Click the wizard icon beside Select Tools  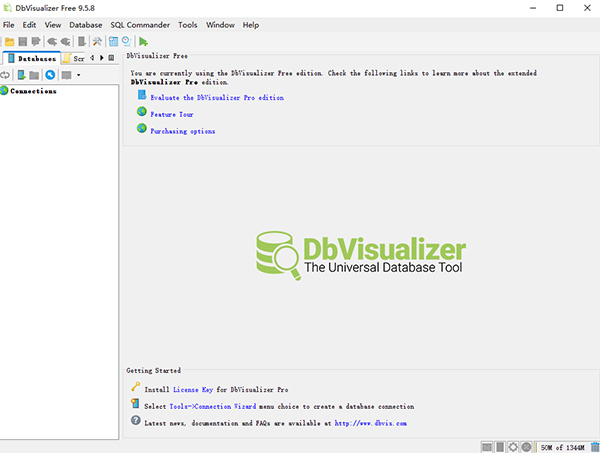[x=135, y=403]
